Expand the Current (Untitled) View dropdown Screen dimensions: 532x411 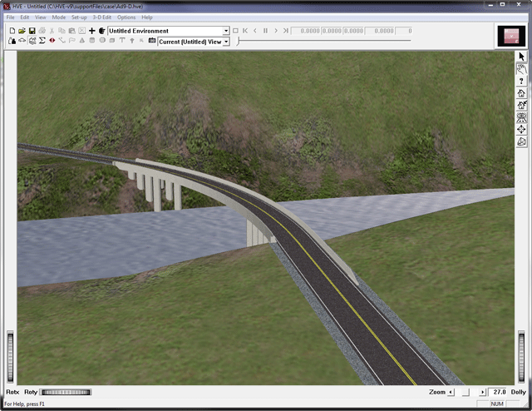coord(226,42)
